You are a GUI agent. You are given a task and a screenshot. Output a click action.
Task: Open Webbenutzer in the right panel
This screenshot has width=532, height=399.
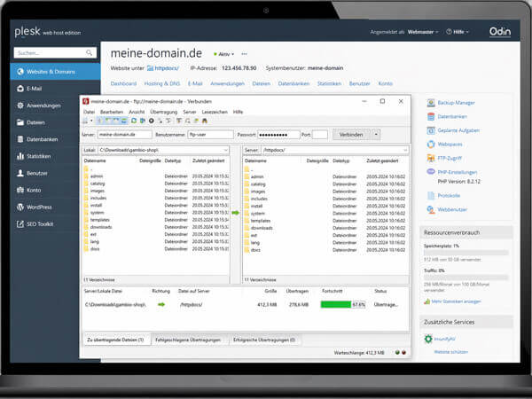452,209
